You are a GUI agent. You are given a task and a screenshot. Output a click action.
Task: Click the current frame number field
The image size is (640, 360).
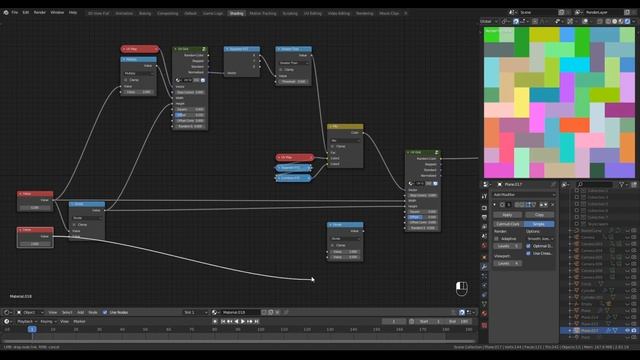[x=393, y=321]
